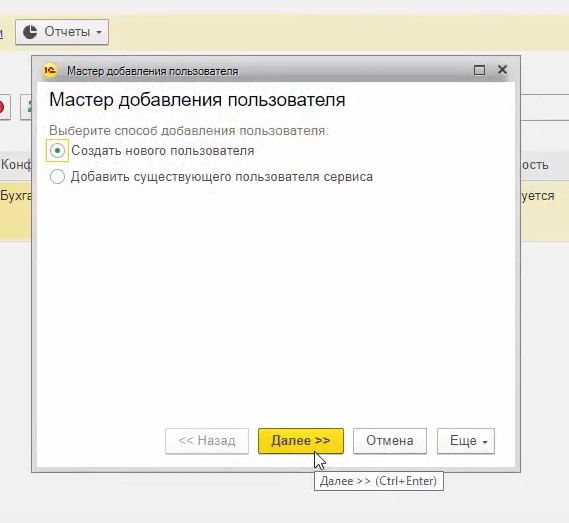Click the pie chart icon on Отчеты button
The width and height of the screenshot is (569, 523).
tap(30, 32)
